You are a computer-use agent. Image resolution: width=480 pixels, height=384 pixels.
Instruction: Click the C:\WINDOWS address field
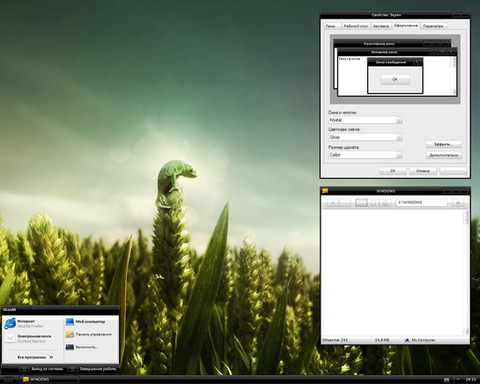pos(421,202)
